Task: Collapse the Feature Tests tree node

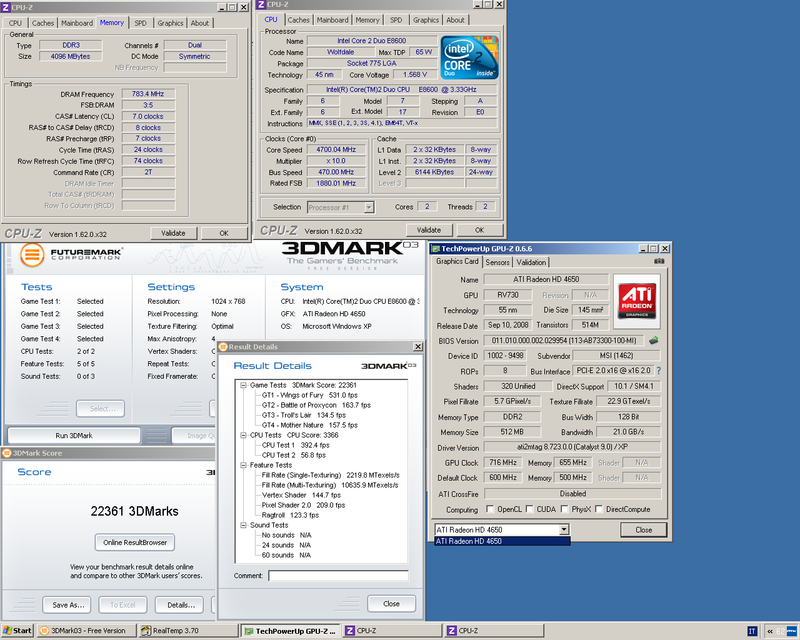Action: [x=243, y=465]
